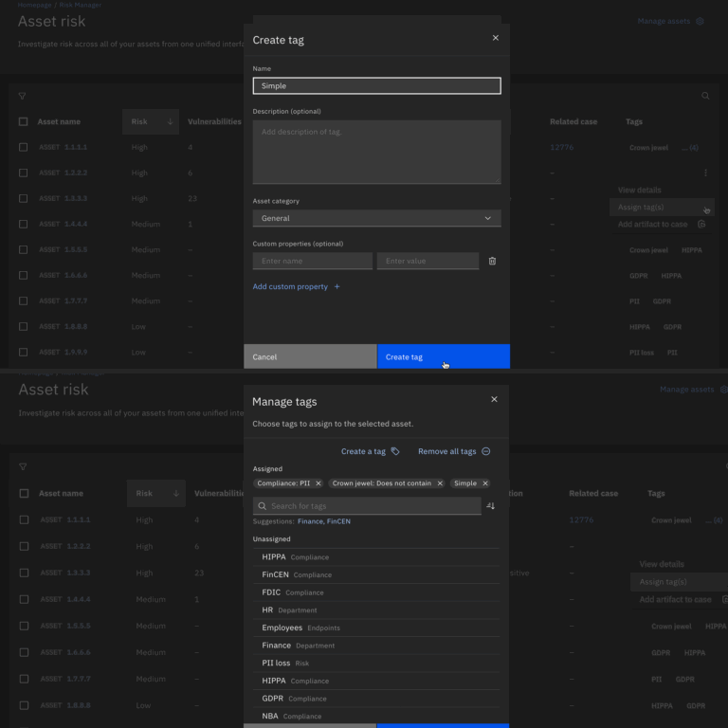This screenshot has height=728, width=728.
Task: Choose Add artifact to case behind the Manage tags dialog
Action: 675,599
